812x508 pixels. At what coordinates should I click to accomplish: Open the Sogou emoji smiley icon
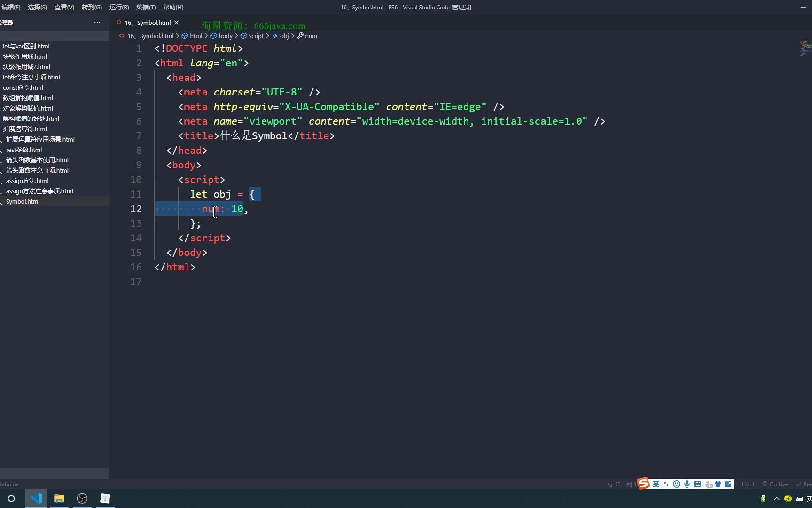click(x=677, y=484)
